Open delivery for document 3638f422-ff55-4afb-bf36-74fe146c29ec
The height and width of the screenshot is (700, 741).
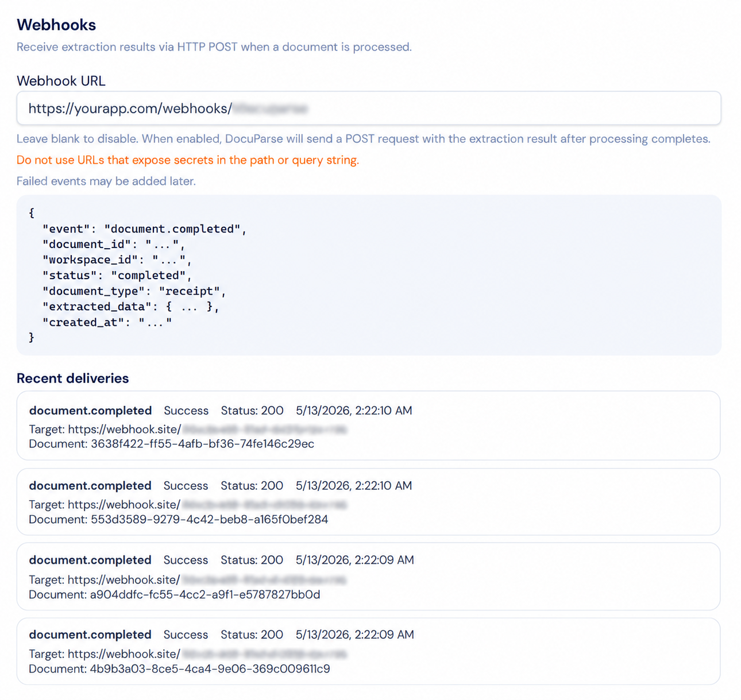(369, 426)
